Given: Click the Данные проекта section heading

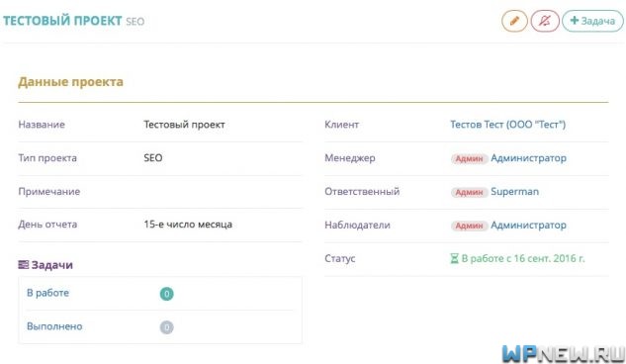Looking at the screenshot, I should (70, 82).
